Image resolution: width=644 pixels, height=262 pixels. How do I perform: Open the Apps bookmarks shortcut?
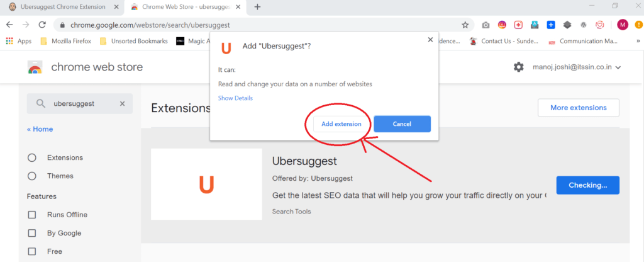click(x=18, y=41)
